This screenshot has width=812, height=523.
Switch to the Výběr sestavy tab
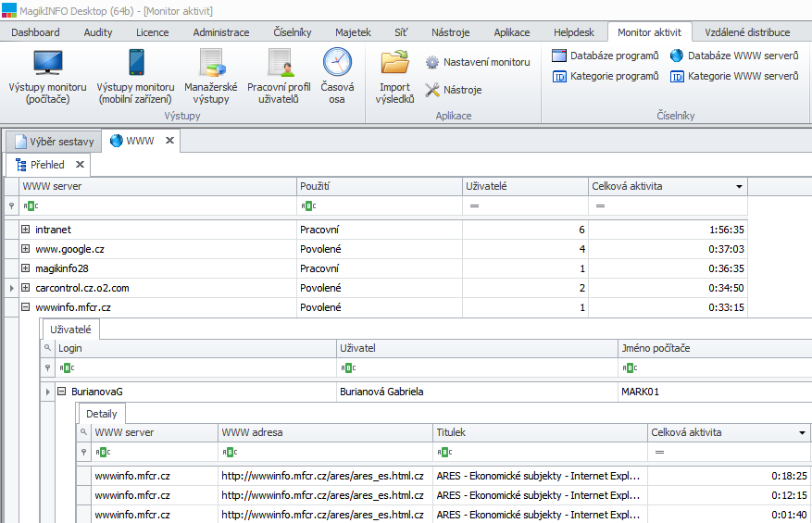coord(53,142)
